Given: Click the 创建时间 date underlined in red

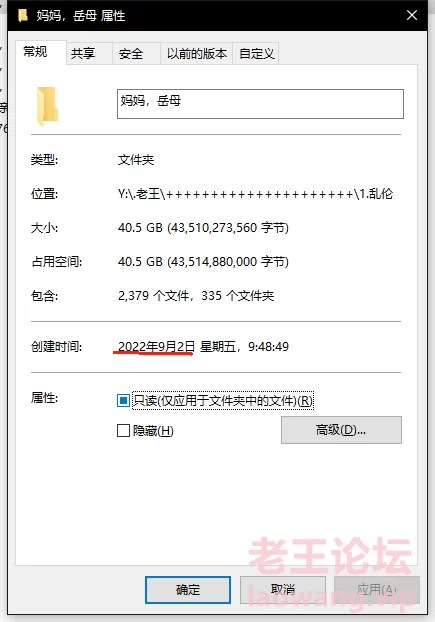Looking at the screenshot, I should click(x=156, y=347).
